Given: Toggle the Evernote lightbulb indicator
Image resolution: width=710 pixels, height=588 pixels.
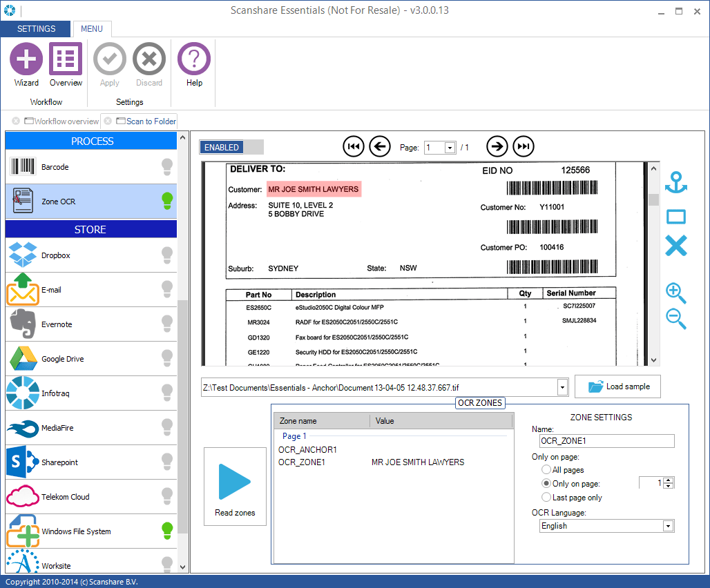Looking at the screenshot, I should pos(167,324).
